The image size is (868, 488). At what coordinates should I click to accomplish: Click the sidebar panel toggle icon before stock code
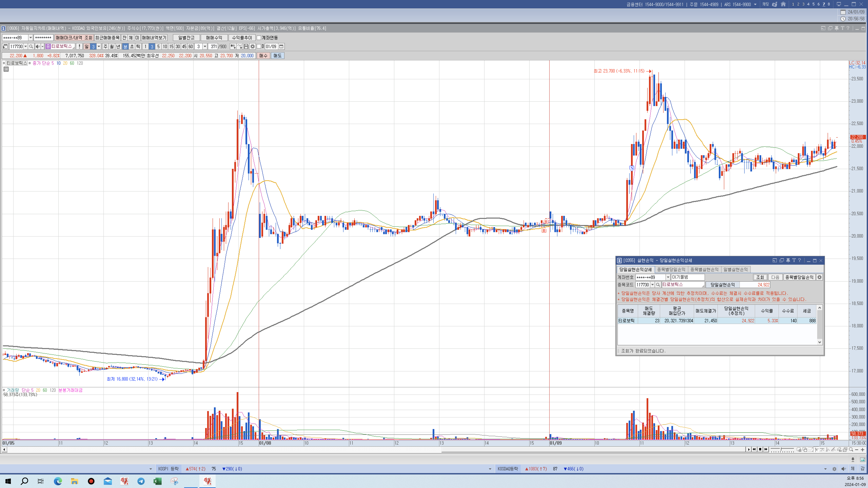(x=5, y=46)
